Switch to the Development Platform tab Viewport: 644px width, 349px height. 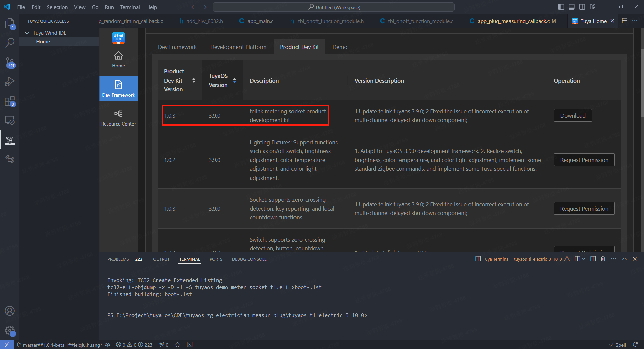point(238,47)
